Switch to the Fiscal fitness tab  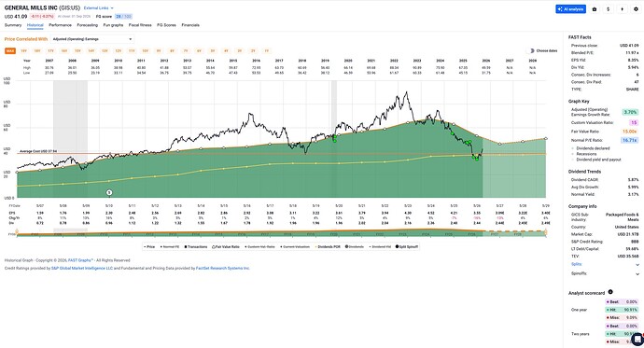click(x=140, y=25)
